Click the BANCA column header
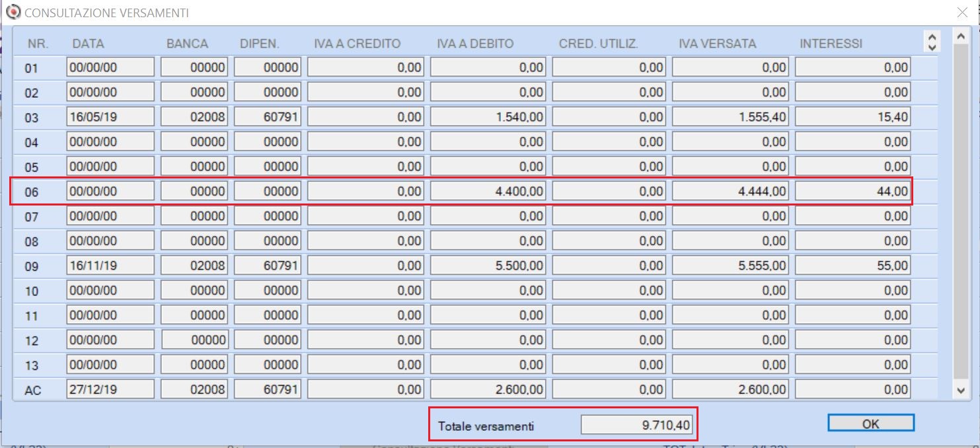This screenshot has width=980, height=448. click(187, 44)
